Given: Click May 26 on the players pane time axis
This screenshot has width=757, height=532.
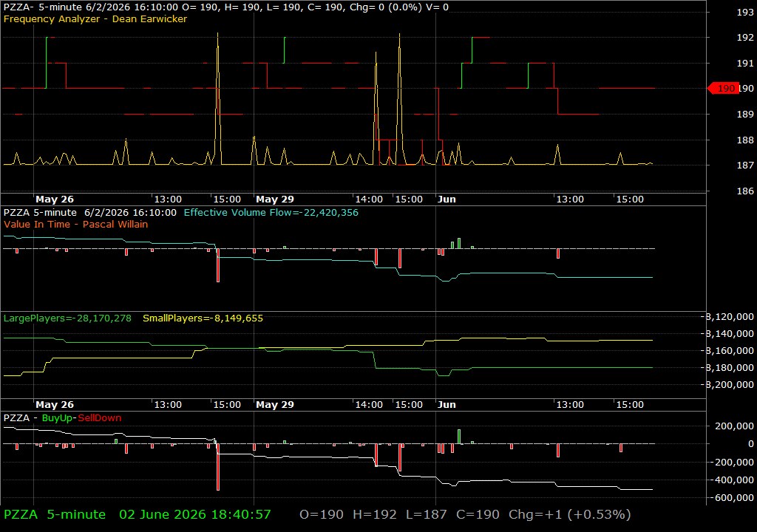Looking at the screenshot, I should point(55,405).
